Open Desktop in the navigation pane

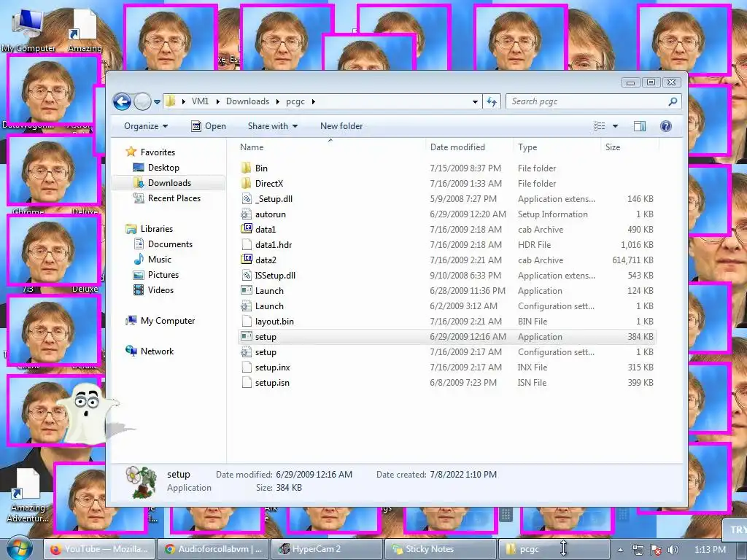tap(163, 168)
